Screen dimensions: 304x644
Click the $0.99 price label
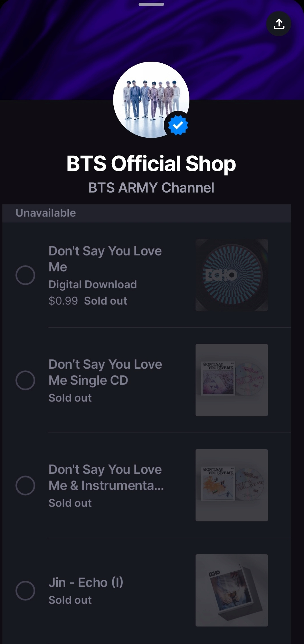click(63, 301)
